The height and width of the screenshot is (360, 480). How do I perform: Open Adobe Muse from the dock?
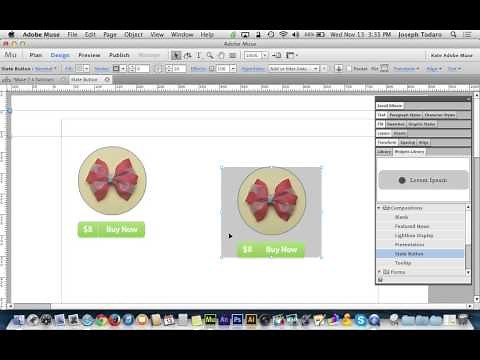tap(210, 320)
